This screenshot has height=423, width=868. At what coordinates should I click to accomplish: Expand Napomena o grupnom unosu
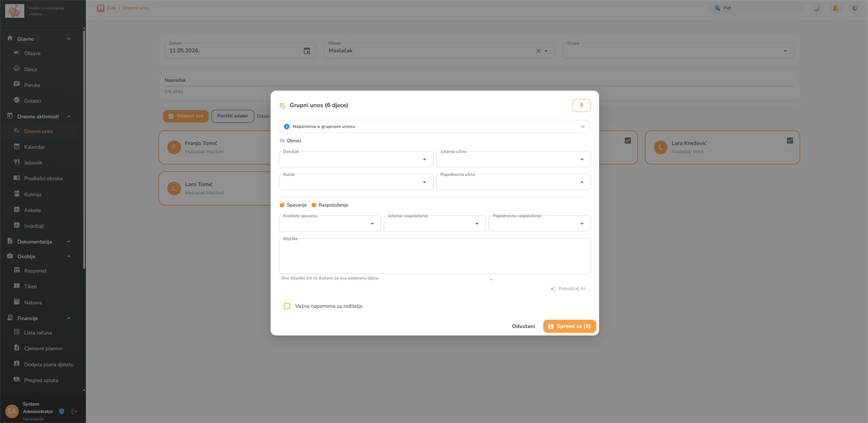coord(435,126)
